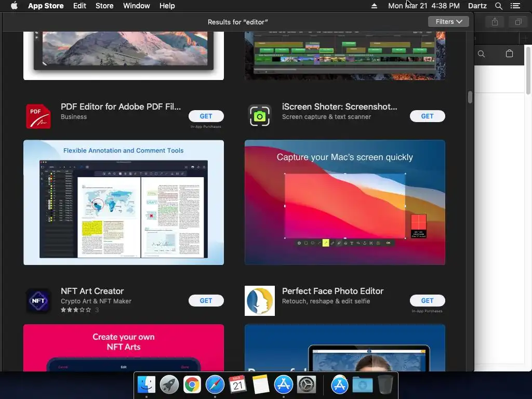
Task: Open Launchpad from the Dock
Action: [x=169, y=385]
